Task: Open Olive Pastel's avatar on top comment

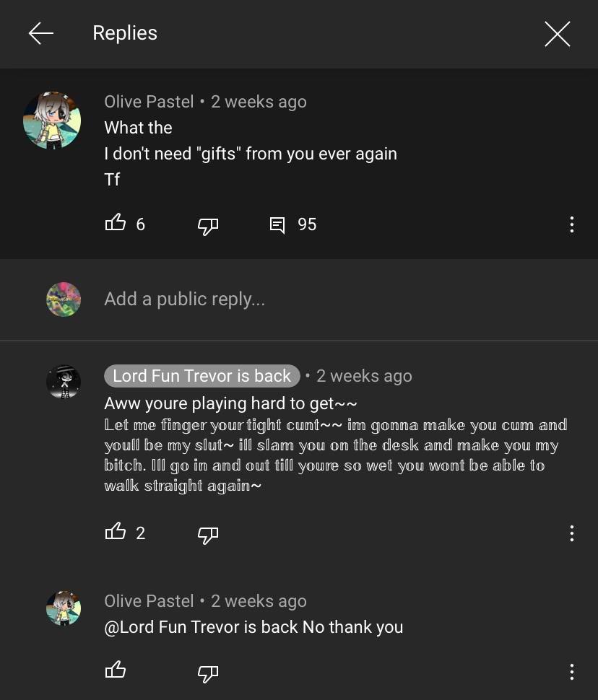Action: point(52,121)
